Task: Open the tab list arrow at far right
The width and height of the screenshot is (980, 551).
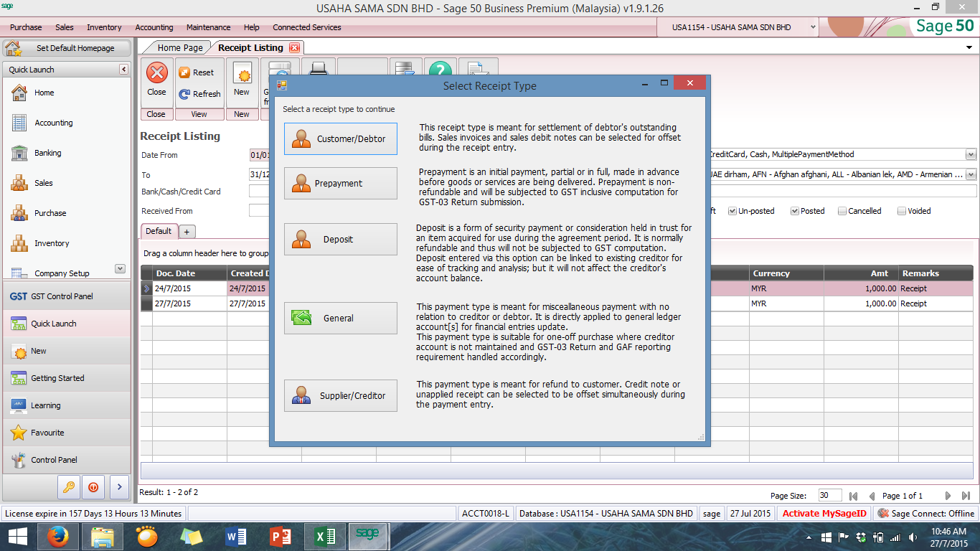Action: pyautogui.click(x=970, y=47)
